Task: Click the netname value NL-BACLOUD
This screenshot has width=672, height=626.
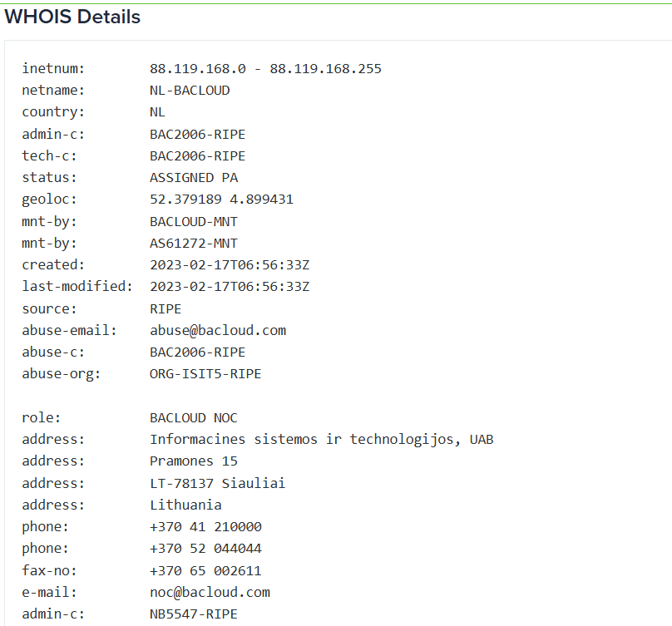Action: 190,91
